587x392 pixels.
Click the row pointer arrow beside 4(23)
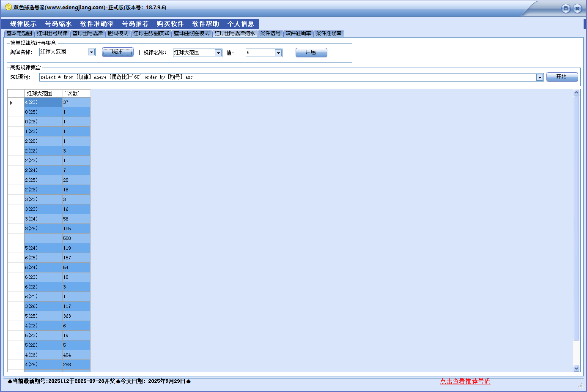(11, 103)
